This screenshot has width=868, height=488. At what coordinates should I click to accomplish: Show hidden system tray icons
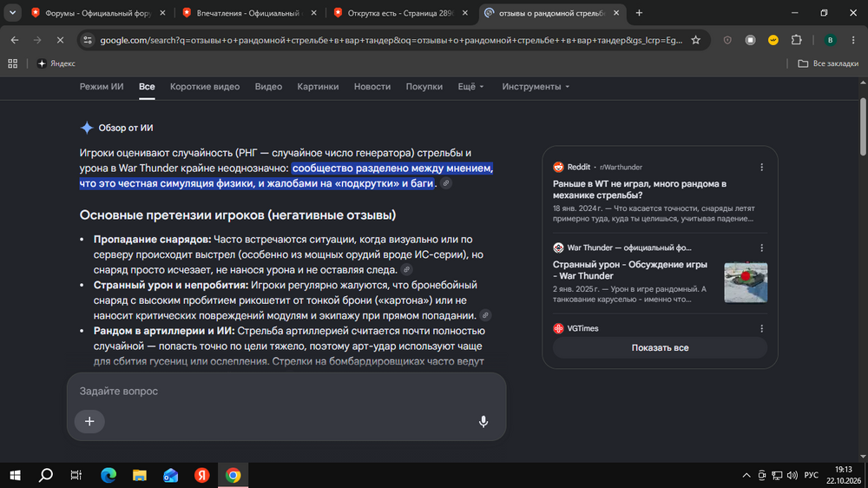pos(746,475)
